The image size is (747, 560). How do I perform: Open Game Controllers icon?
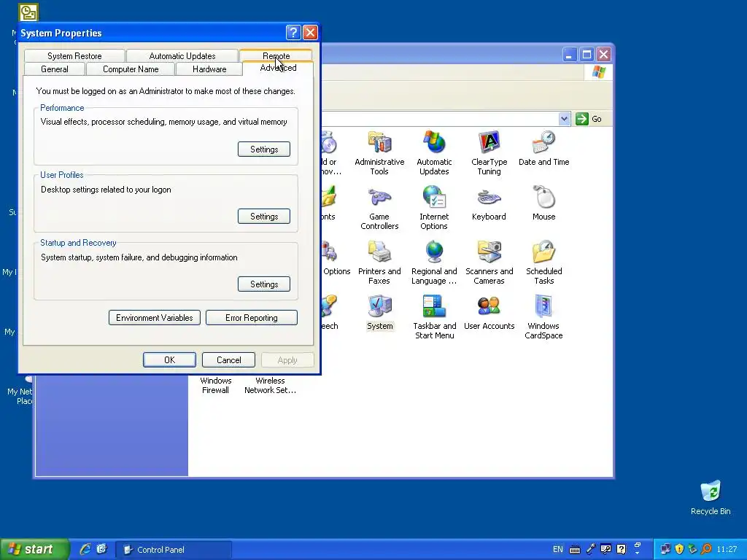[x=379, y=208]
